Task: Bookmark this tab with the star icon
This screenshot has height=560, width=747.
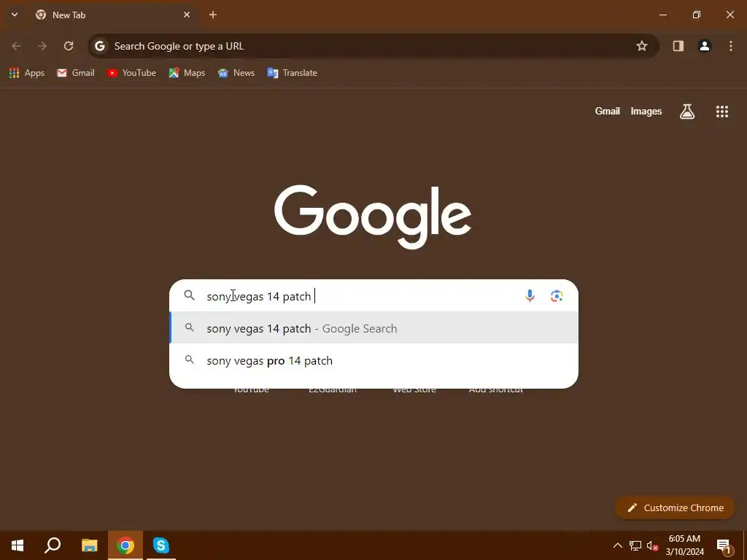Action: [642, 46]
